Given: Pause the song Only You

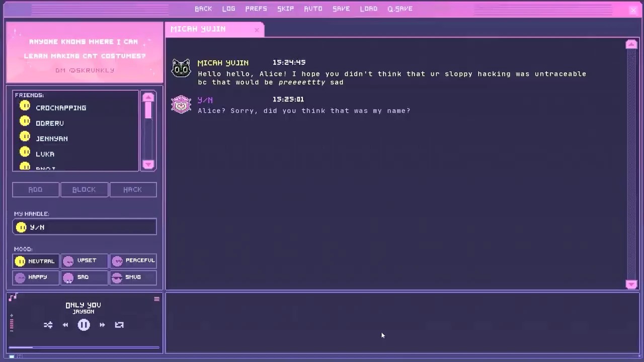Looking at the screenshot, I should tap(84, 325).
